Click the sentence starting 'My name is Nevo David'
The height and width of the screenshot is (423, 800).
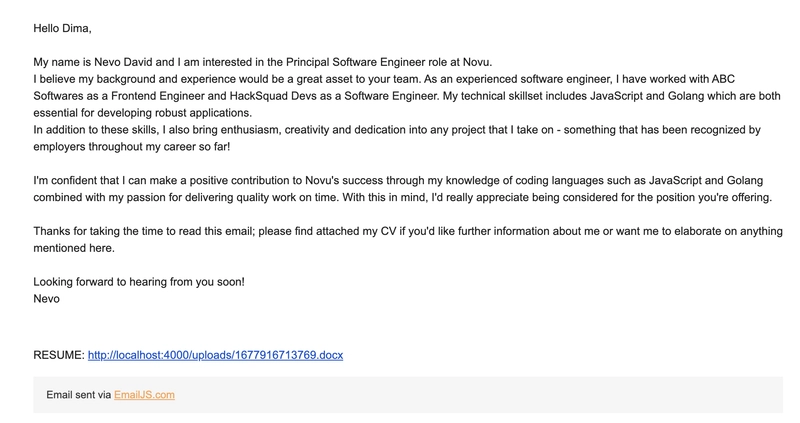[x=263, y=62]
